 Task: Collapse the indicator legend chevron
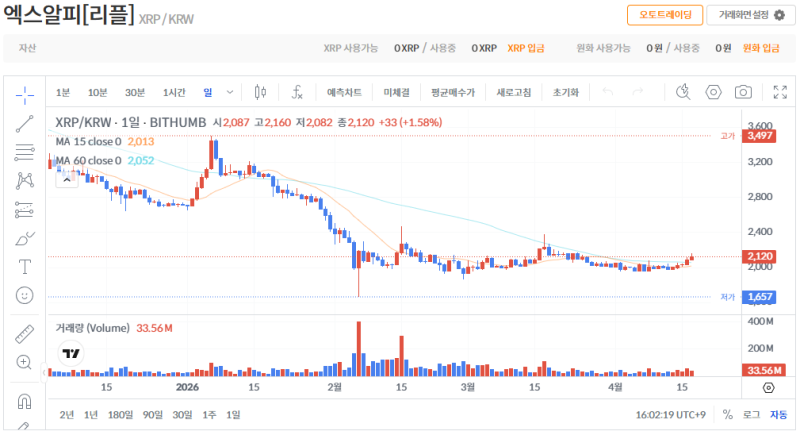click(x=67, y=180)
